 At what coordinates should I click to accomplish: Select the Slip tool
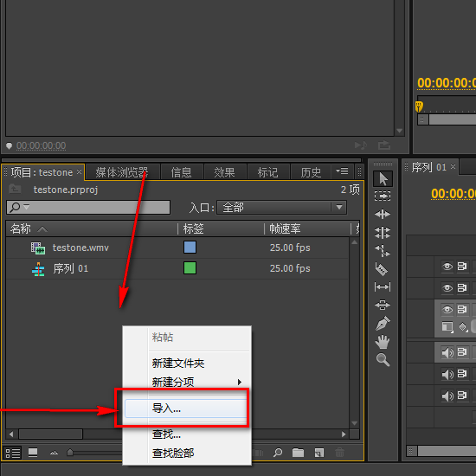tap(383, 286)
